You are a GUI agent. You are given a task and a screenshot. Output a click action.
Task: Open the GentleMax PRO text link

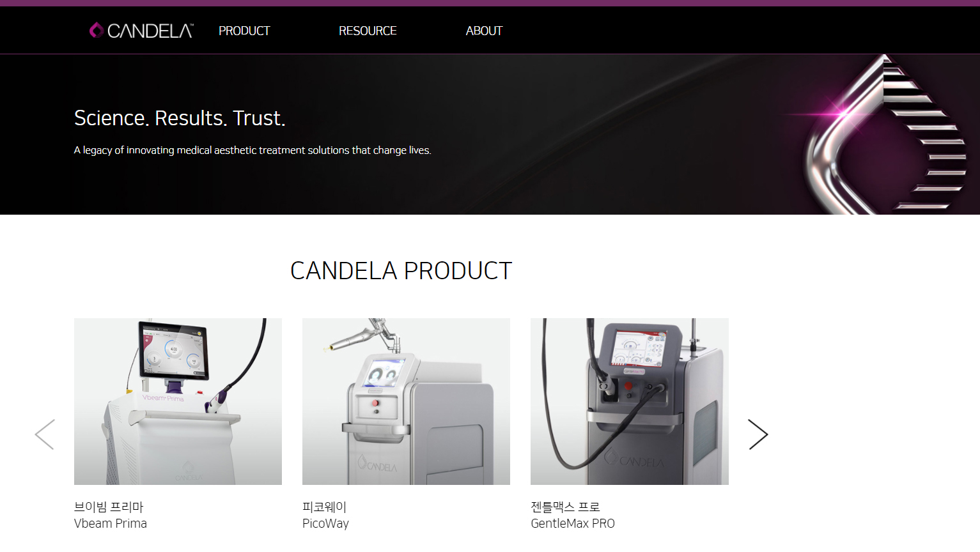click(573, 523)
